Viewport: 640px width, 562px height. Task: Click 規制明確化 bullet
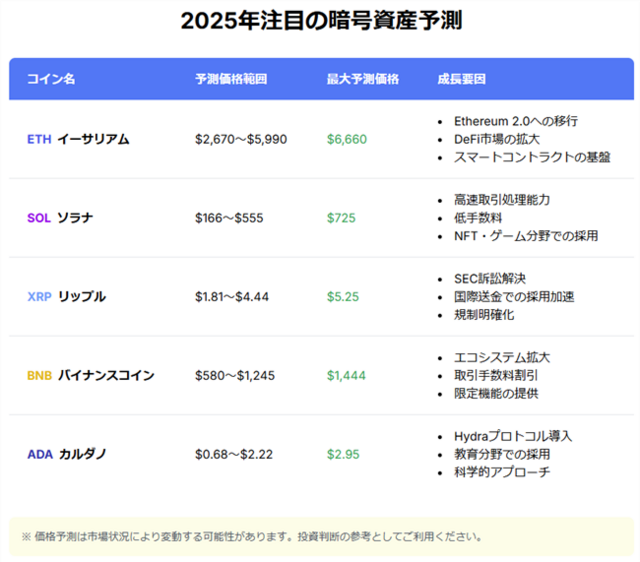[484, 315]
